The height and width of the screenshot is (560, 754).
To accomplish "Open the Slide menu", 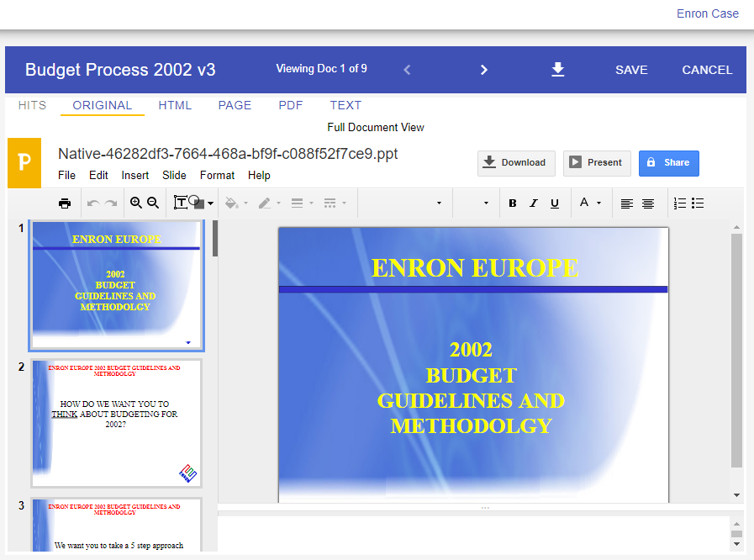I will (x=174, y=176).
